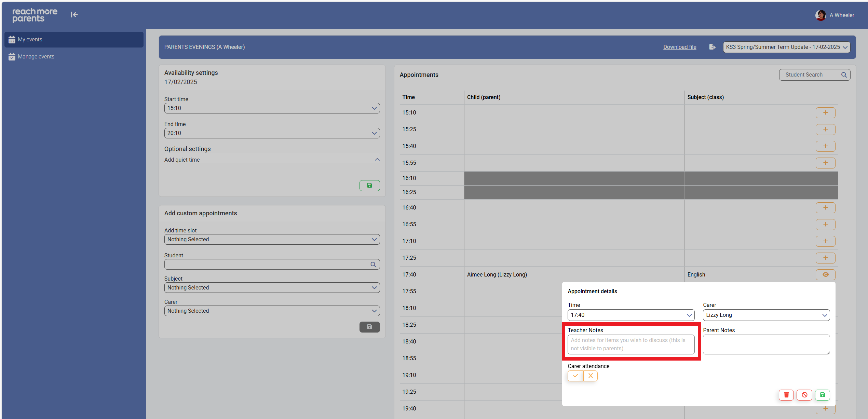Delete appointment using red trash icon
The width and height of the screenshot is (868, 419).
click(786, 395)
